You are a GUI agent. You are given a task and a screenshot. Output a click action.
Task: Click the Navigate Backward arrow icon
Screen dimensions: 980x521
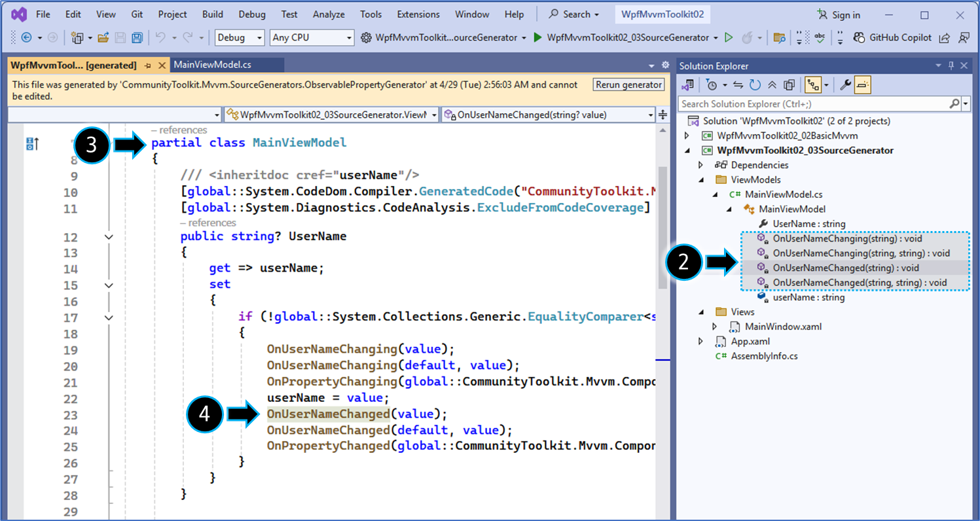[x=26, y=38]
